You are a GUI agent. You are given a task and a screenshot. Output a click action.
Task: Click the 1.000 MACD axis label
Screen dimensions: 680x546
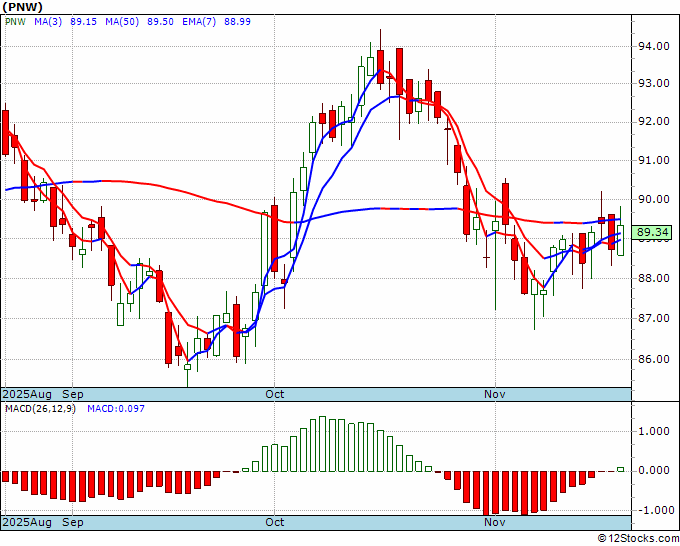654,432
